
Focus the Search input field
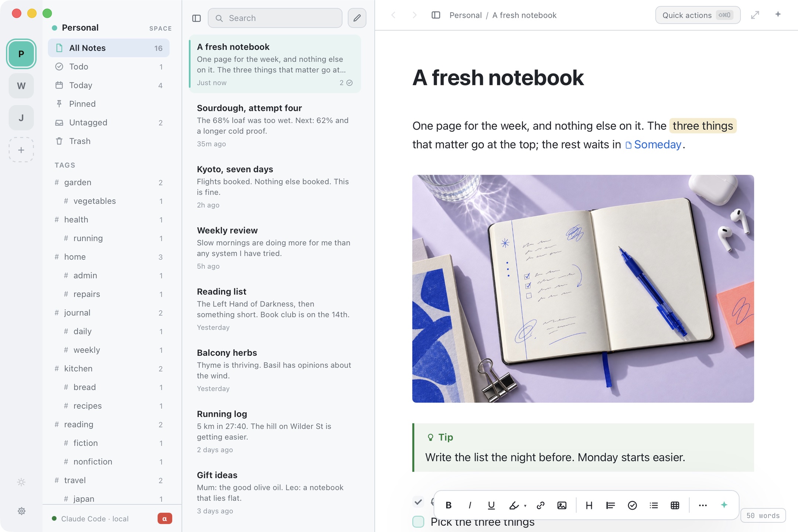(275, 18)
